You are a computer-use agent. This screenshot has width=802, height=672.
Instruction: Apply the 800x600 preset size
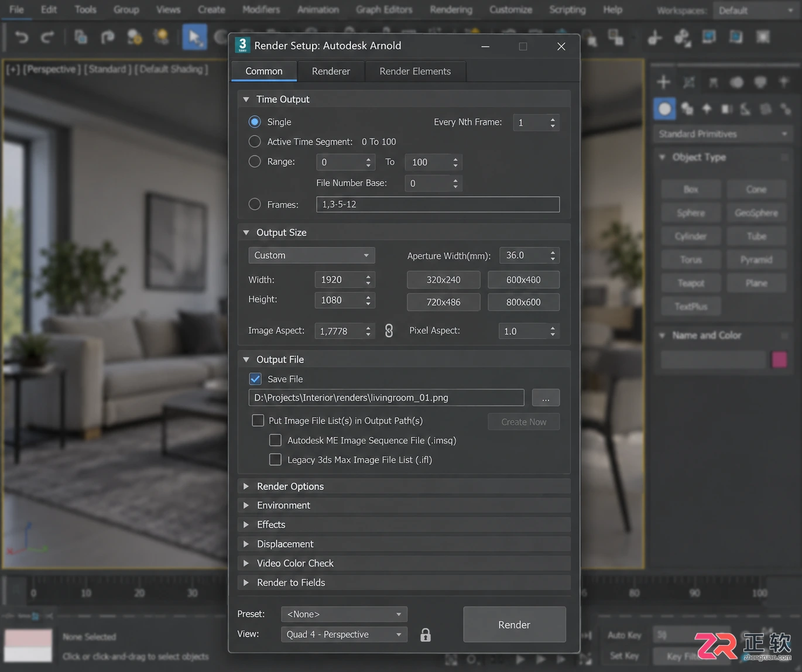click(523, 302)
